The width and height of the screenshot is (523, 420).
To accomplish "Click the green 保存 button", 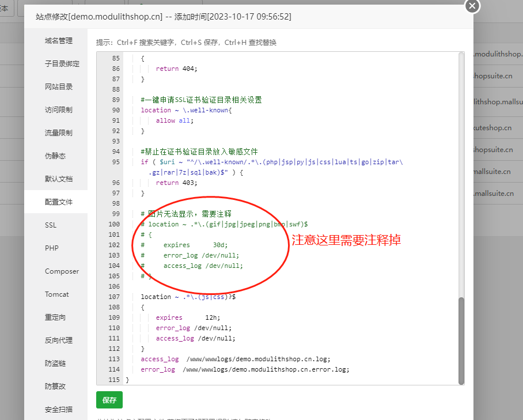I will [x=109, y=400].
